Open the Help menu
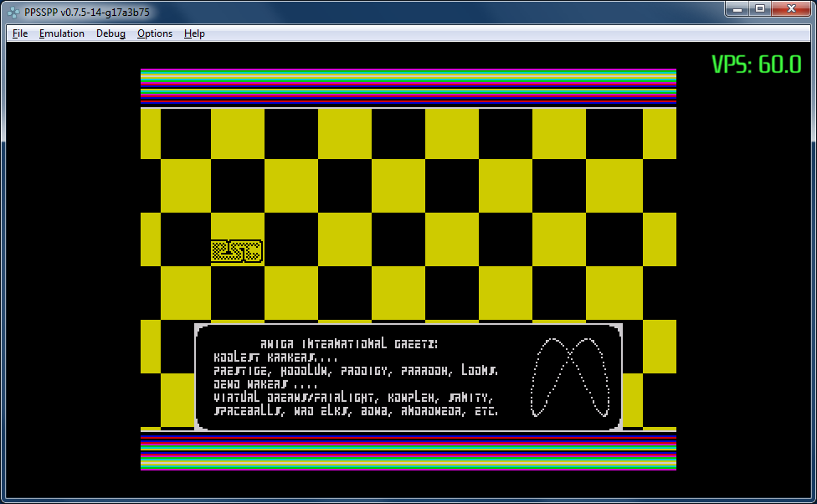Viewport: 817px width, 504px height. click(x=194, y=33)
